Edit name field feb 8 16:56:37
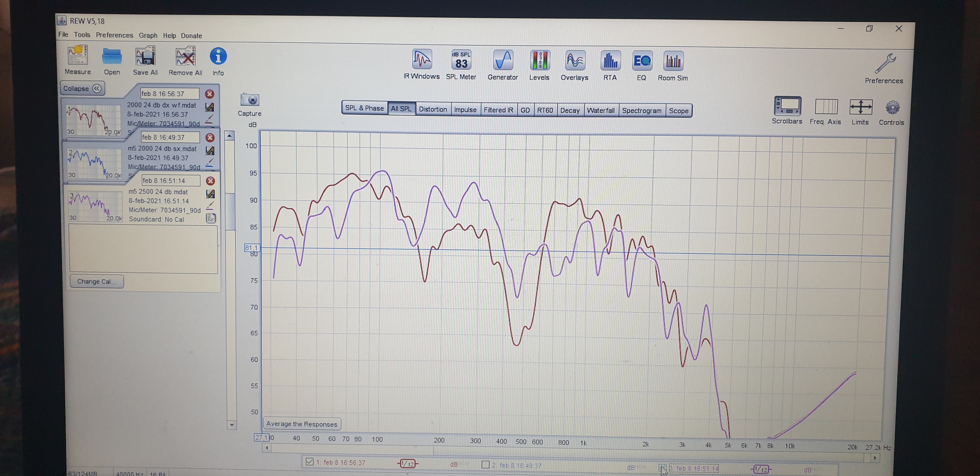 (170, 94)
